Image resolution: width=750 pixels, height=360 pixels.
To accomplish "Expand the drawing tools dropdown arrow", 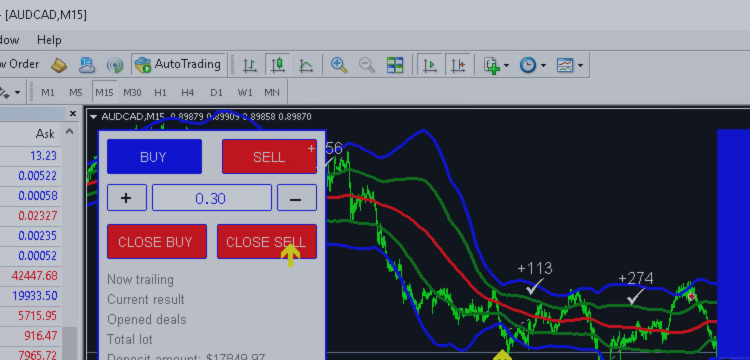I will tap(17, 92).
